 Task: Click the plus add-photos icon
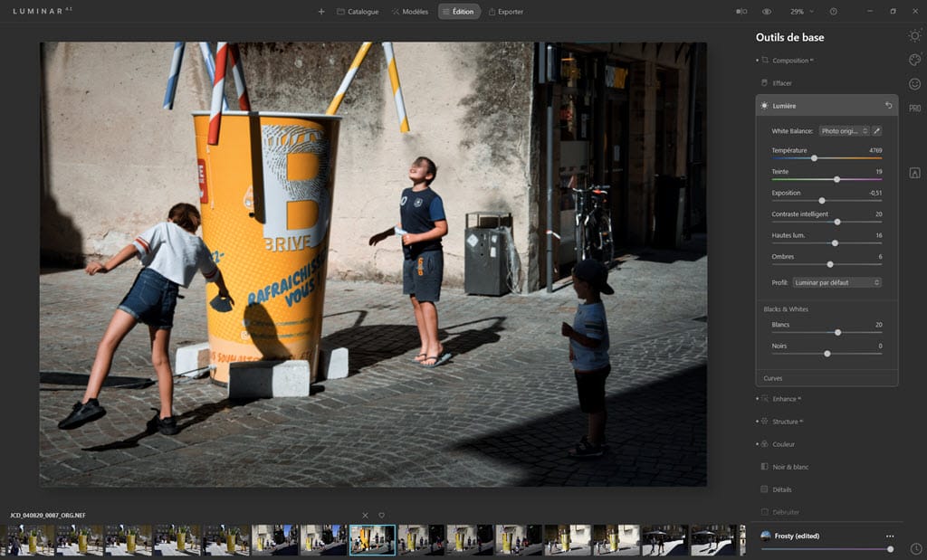pyautogui.click(x=321, y=11)
